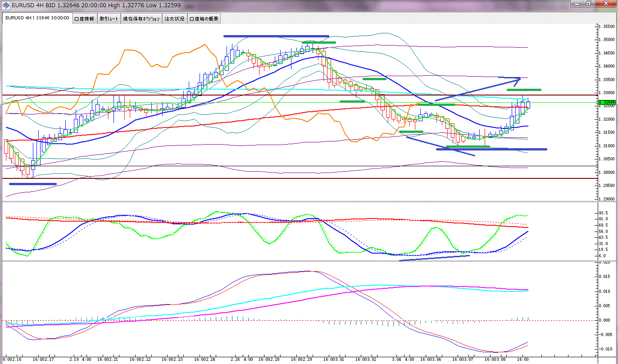Open the 現在保有ポジション tab
The width and height of the screenshot is (618, 364).
[x=142, y=19]
